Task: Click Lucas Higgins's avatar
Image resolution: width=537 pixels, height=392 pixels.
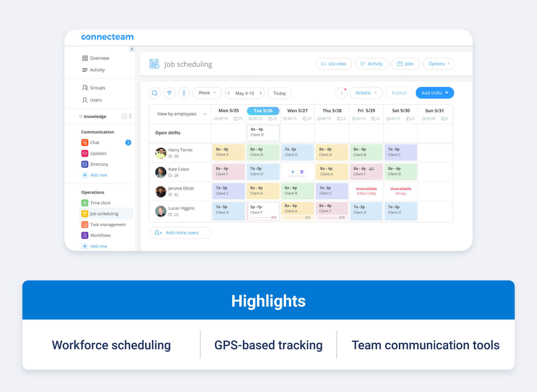Action: coord(161,211)
